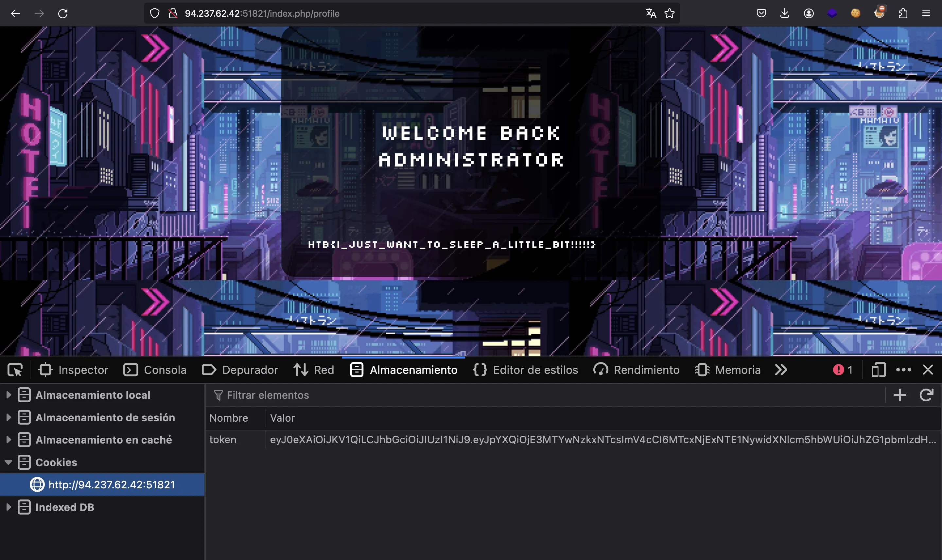Select the Cookies tree label
Image resolution: width=942 pixels, height=560 pixels.
[x=56, y=462]
